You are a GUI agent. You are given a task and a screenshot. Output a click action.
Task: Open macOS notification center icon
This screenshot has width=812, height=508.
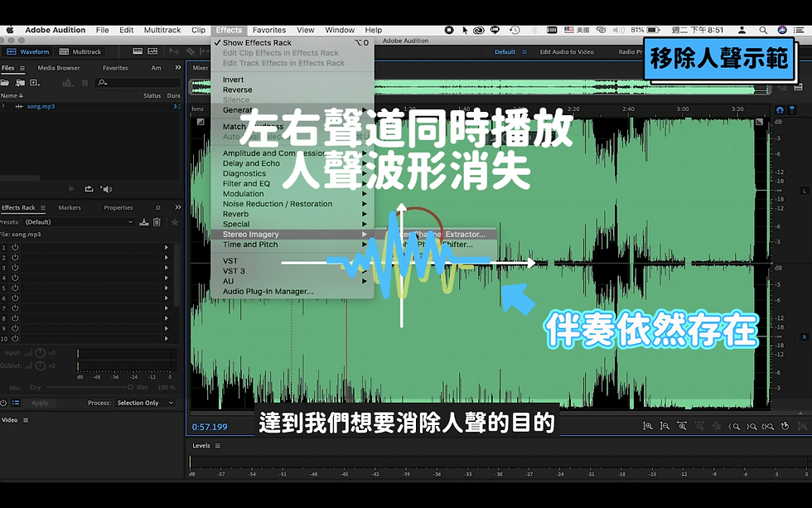pos(799,30)
